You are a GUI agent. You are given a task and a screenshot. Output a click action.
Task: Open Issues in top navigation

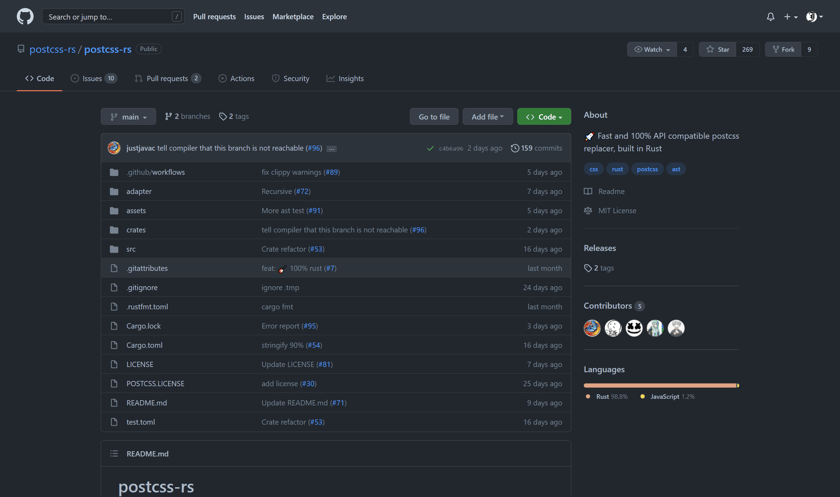click(254, 17)
